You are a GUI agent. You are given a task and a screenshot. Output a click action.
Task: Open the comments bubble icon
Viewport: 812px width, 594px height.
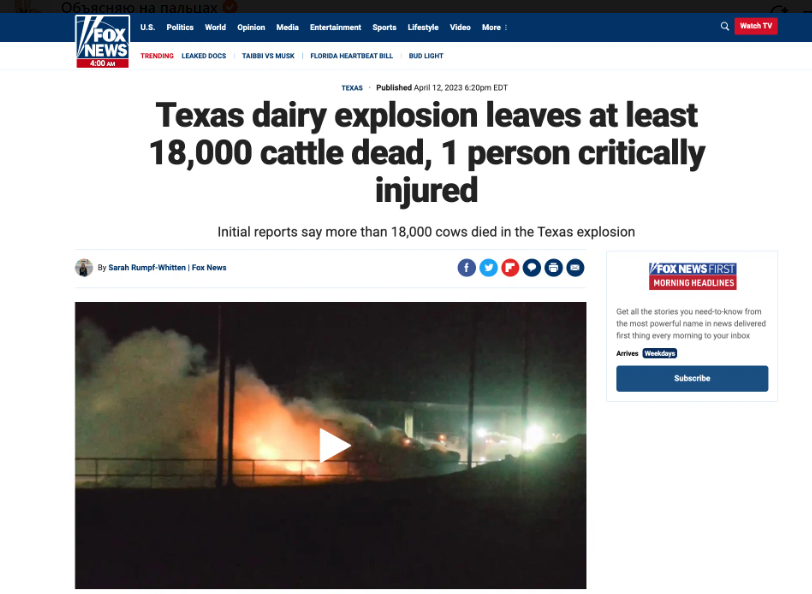532,268
